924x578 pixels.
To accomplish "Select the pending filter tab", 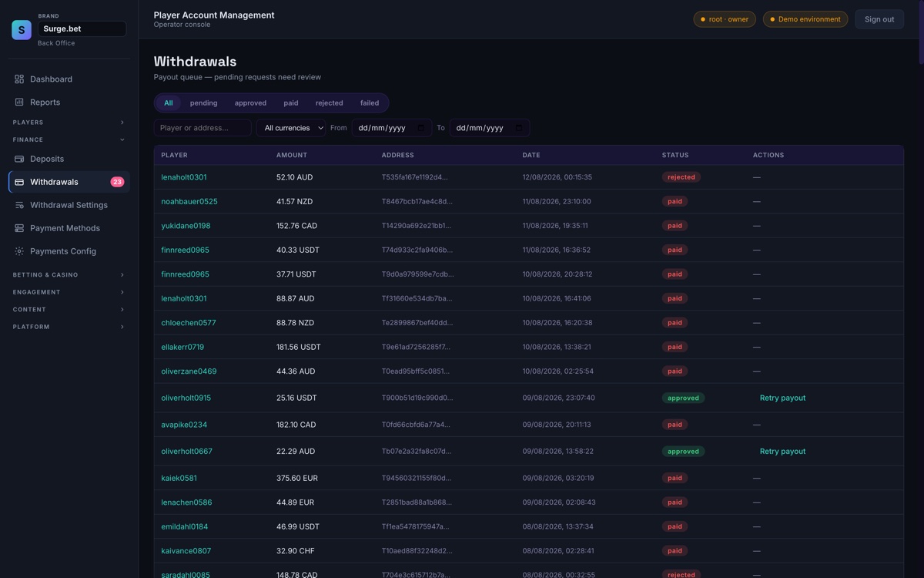I will pos(204,102).
